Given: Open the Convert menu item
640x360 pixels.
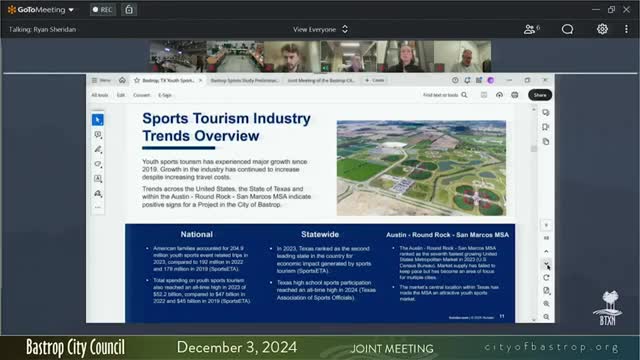Looking at the screenshot, I should pyautogui.click(x=142, y=95).
